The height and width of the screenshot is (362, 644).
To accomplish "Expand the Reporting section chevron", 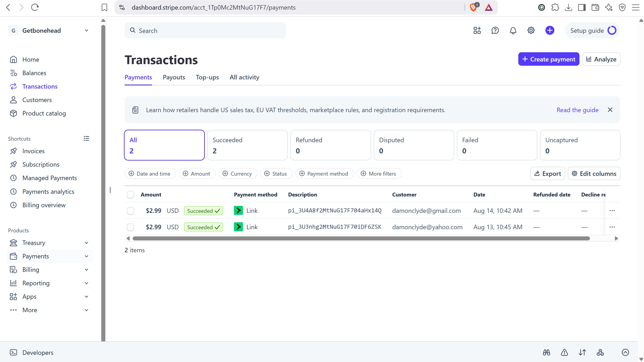I will [x=86, y=283].
